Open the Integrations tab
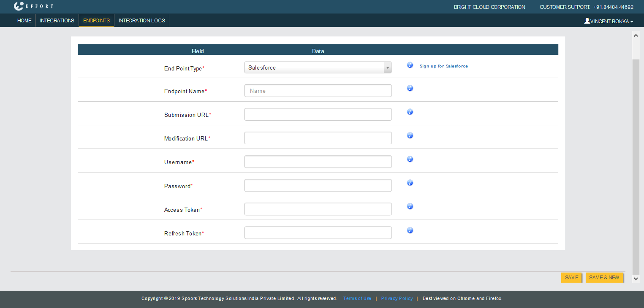 (x=57, y=21)
